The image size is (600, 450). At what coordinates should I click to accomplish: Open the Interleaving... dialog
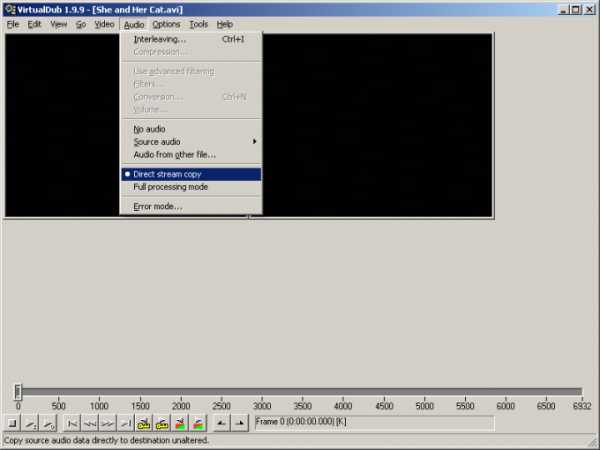(x=191, y=39)
